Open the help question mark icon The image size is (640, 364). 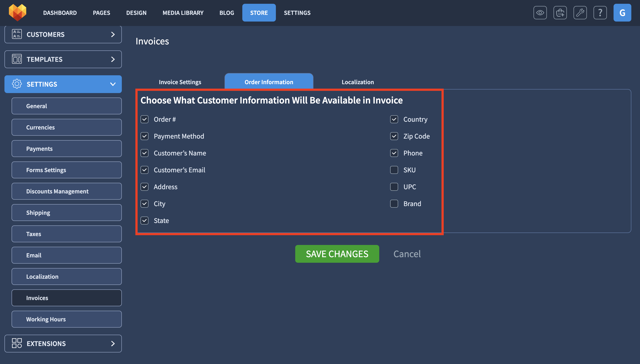(x=600, y=13)
